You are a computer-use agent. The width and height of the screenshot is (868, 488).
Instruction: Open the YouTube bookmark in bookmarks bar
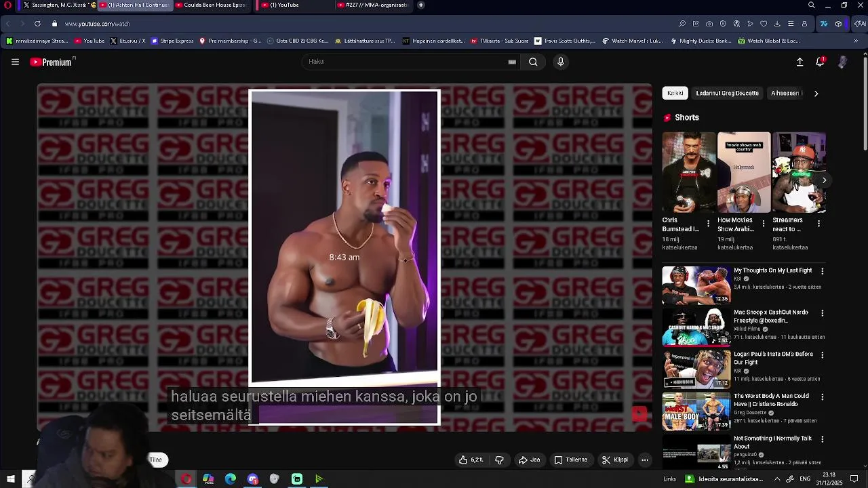coord(90,41)
